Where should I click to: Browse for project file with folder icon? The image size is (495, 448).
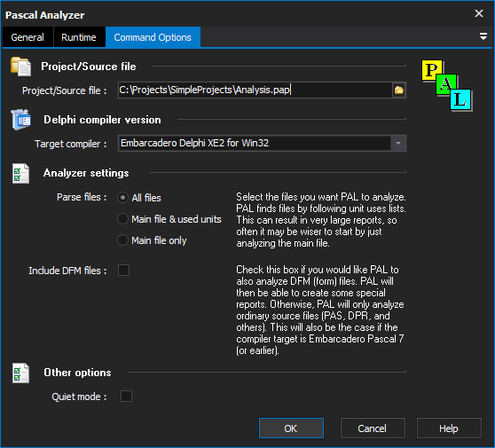coord(398,90)
